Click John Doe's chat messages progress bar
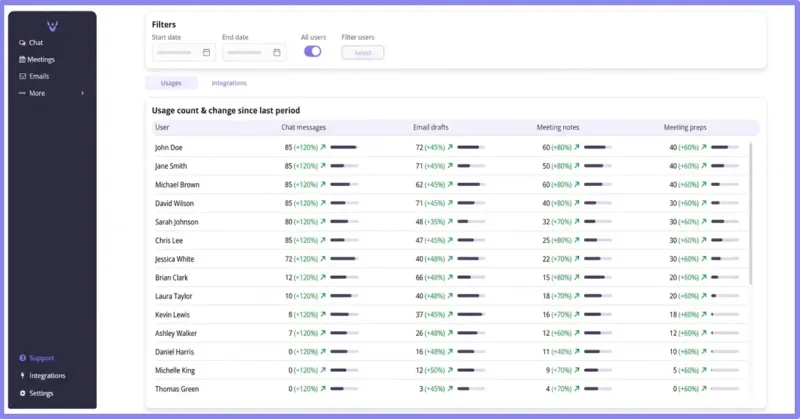The height and width of the screenshot is (419, 800). (x=344, y=147)
